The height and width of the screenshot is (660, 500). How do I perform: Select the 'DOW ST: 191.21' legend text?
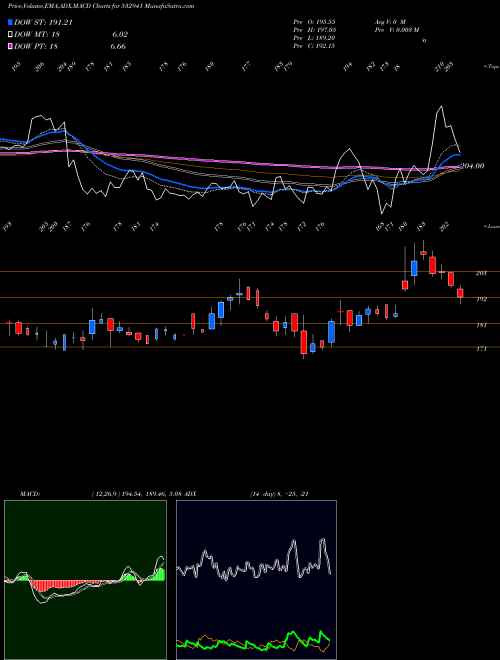tap(43, 22)
